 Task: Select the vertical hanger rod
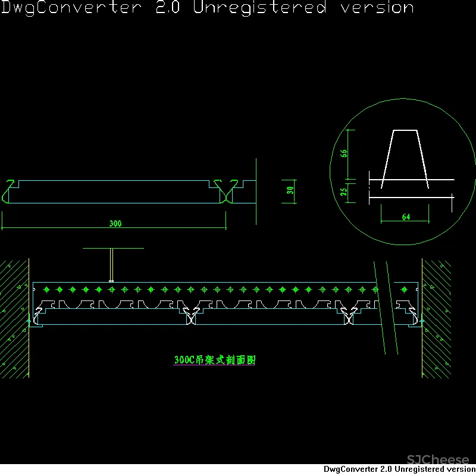[x=111, y=265]
